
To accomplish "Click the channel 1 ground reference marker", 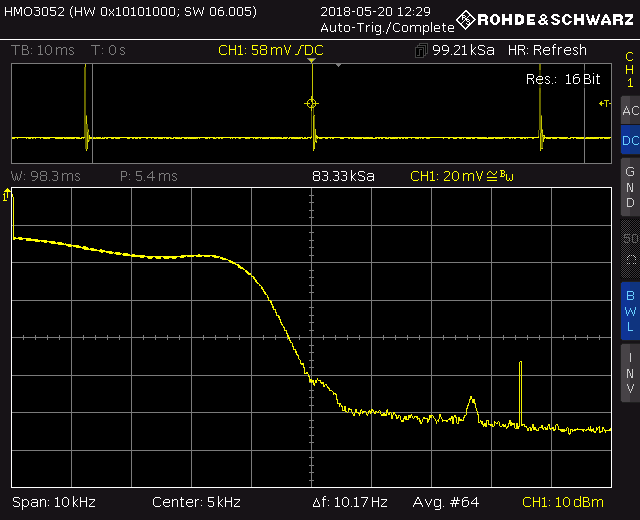I will click(x=8, y=197).
